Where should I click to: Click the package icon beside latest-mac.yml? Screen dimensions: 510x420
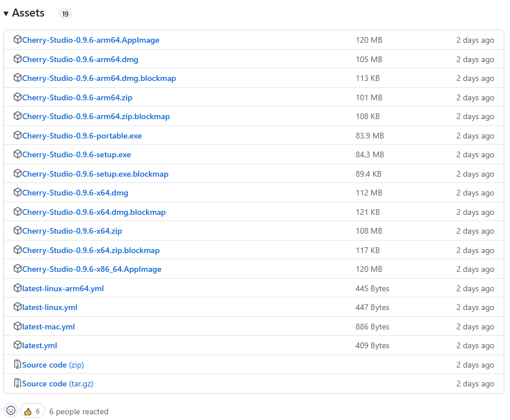pyautogui.click(x=18, y=327)
